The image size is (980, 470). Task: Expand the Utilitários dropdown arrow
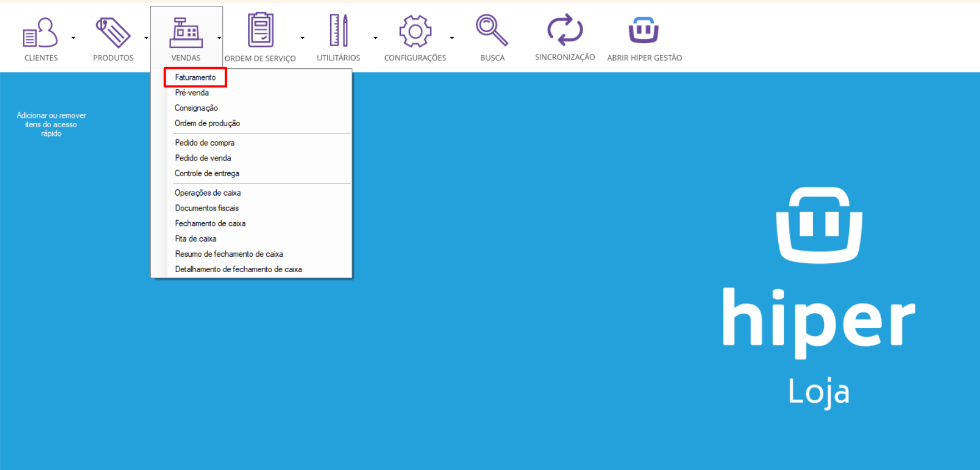point(375,38)
